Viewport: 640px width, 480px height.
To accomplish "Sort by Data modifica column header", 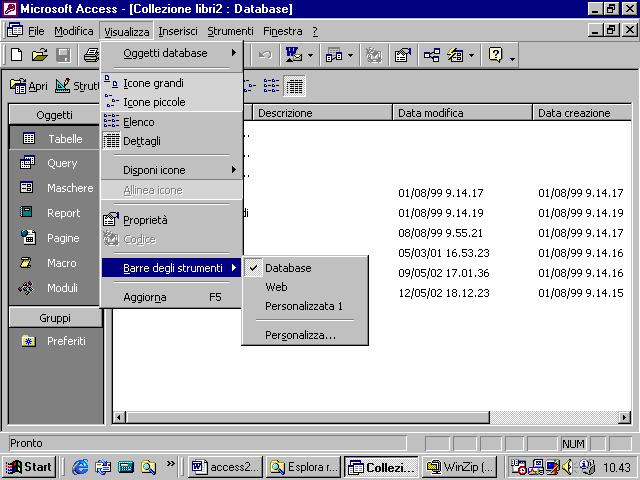I will point(462,113).
